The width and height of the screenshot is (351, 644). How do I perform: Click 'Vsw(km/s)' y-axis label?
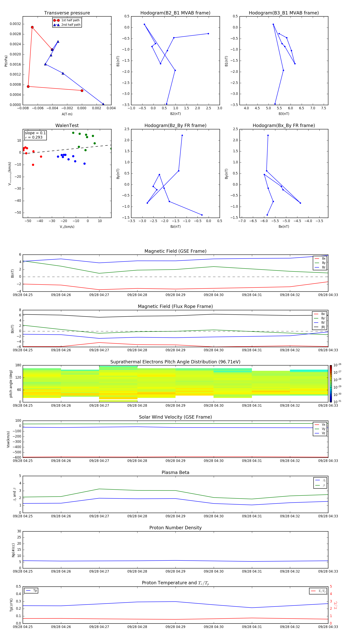[8, 439]
